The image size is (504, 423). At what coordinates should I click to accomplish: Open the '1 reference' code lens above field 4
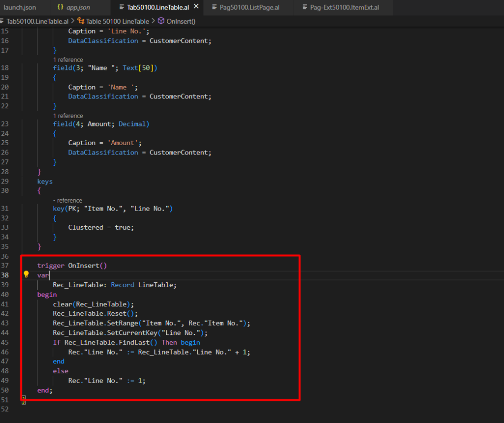tap(68, 116)
